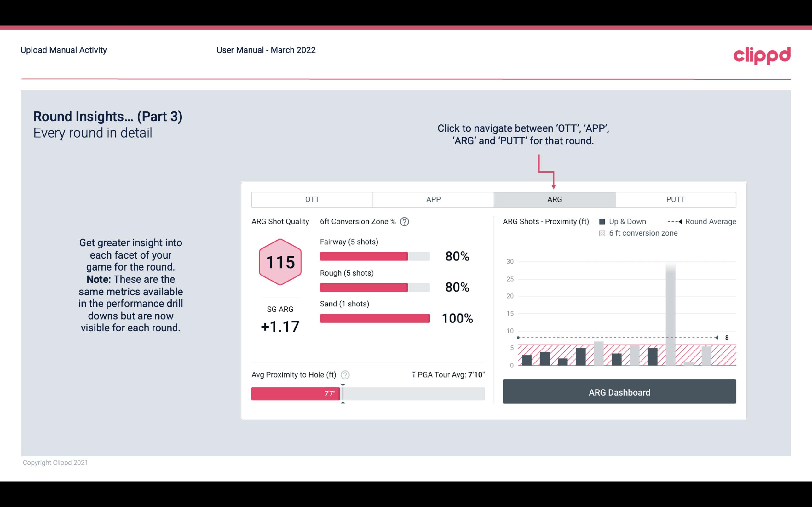Click the ARG tab to view metrics
This screenshot has height=507, width=812.
pyautogui.click(x=553, y=199)
